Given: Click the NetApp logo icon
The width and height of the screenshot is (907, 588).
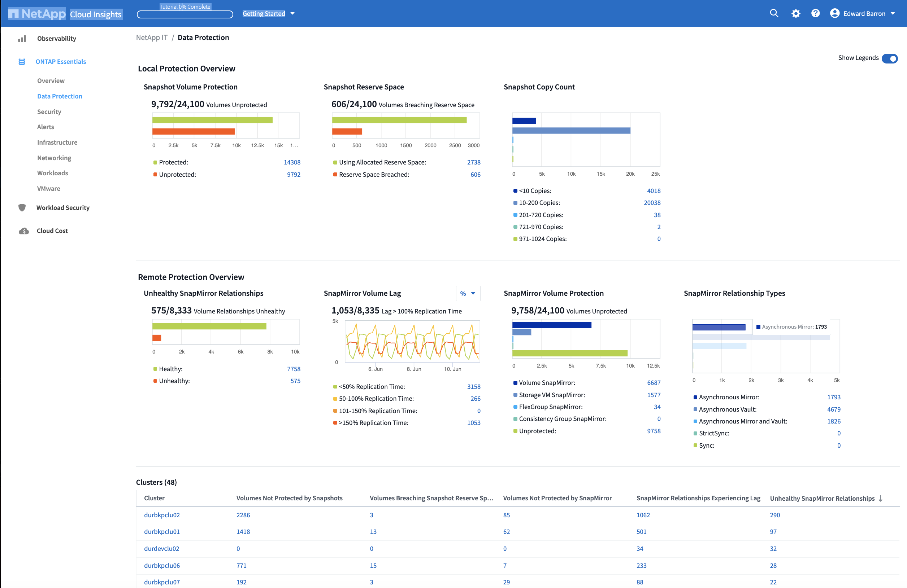Looking at the screenshot, I should click(x=13, y=14).
